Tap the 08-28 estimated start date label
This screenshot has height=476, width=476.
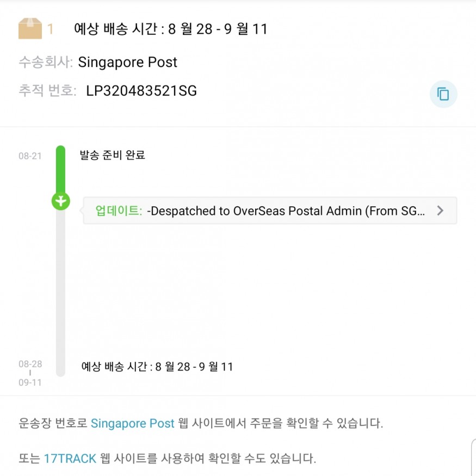[x=30, y=364]
